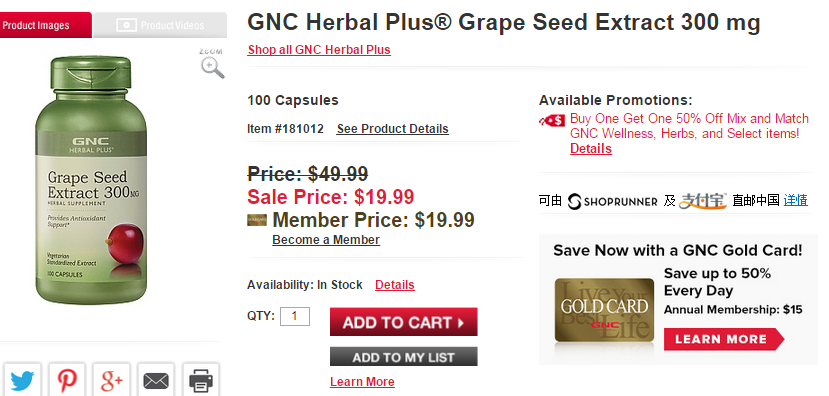829x396 pixels.
Task: Email this product using envelope icon
Action: [x=156, y=380]
